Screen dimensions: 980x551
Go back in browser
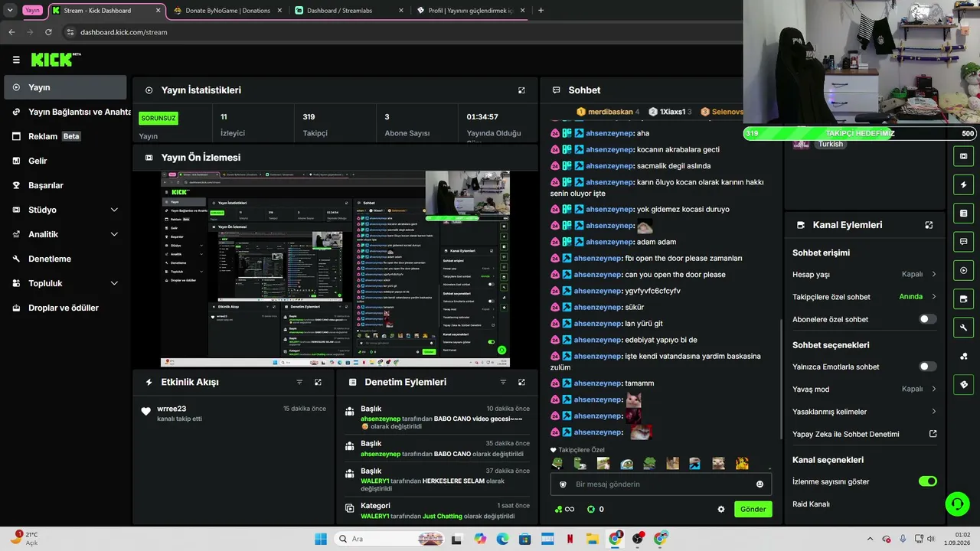tap(11, 32)
